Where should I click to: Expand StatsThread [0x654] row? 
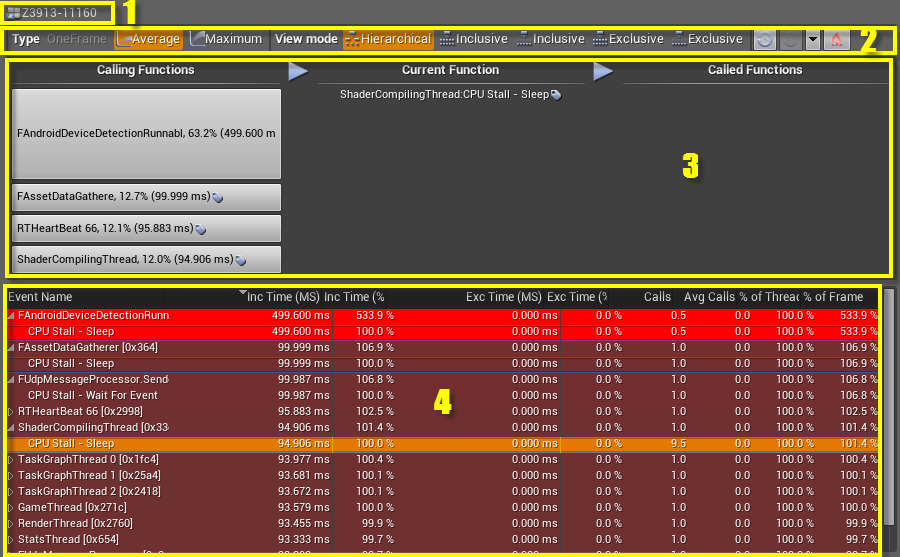click(x=11, y=540)
